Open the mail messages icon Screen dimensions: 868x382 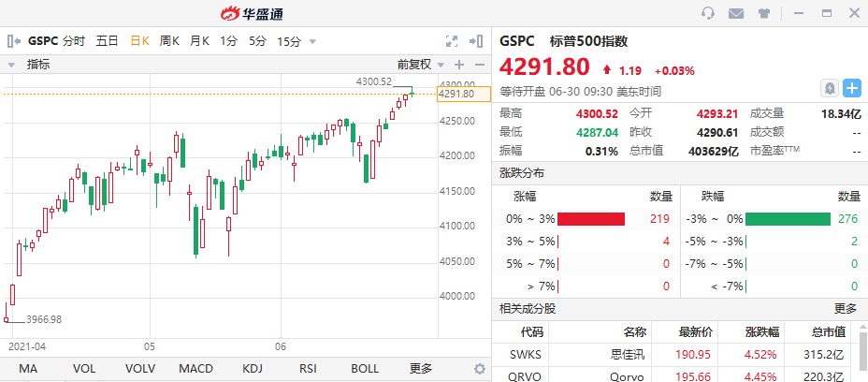click(736, 13)
